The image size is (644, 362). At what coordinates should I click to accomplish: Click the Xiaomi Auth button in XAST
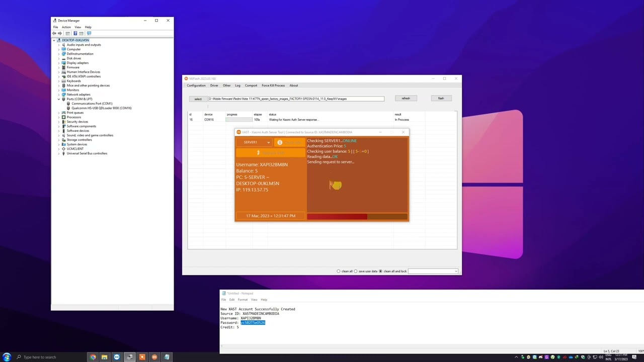point(271,153)
